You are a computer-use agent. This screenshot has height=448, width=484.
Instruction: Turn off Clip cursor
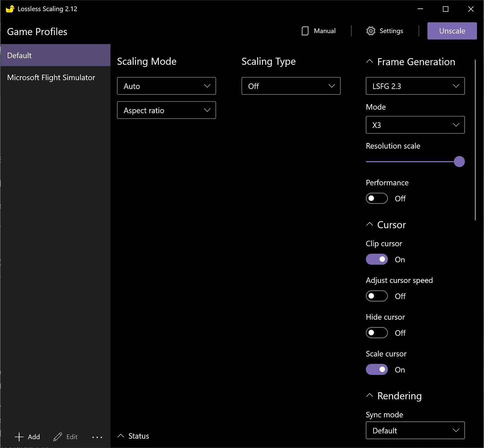tap(376, 259)
